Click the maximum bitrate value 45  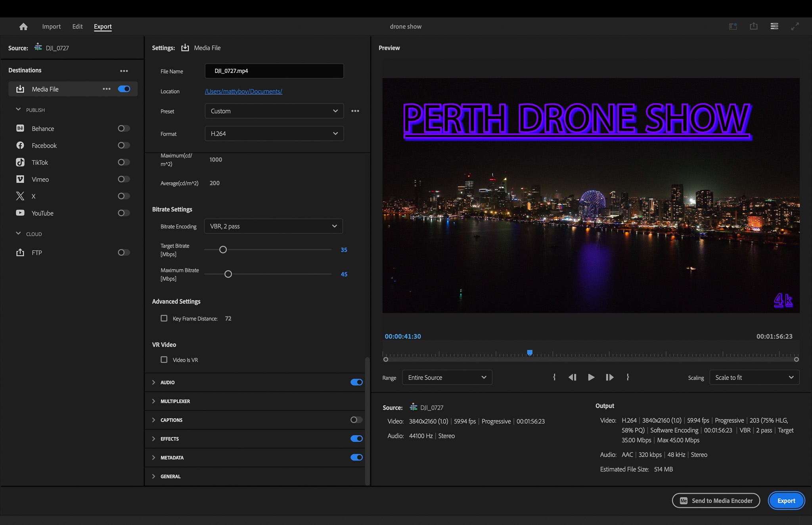tap(344, 274)
